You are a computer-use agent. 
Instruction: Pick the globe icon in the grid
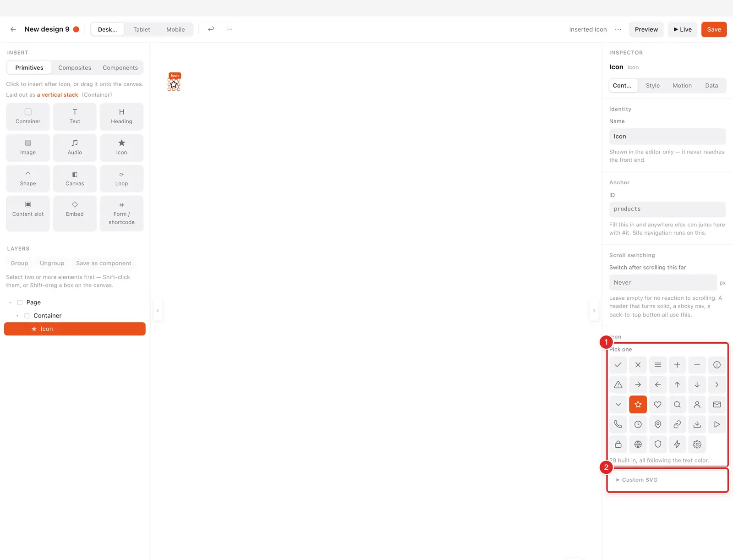[x=638, y=444]
